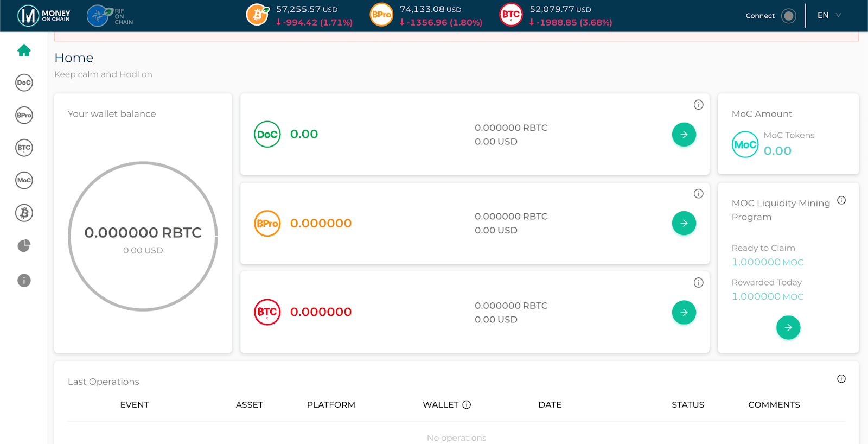
Task: Go to BPro via green arrow button
Action: (x=684, y=223)
